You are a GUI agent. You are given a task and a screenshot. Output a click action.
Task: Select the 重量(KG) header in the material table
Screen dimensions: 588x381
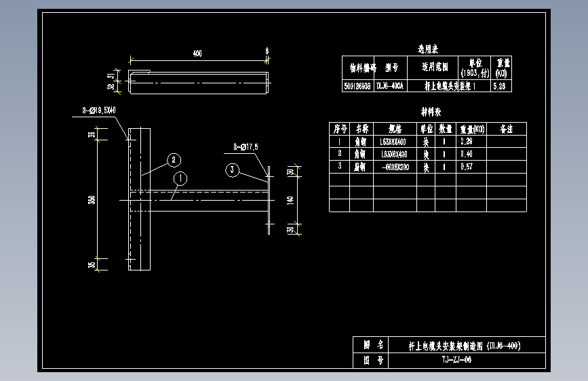[472, 129]
